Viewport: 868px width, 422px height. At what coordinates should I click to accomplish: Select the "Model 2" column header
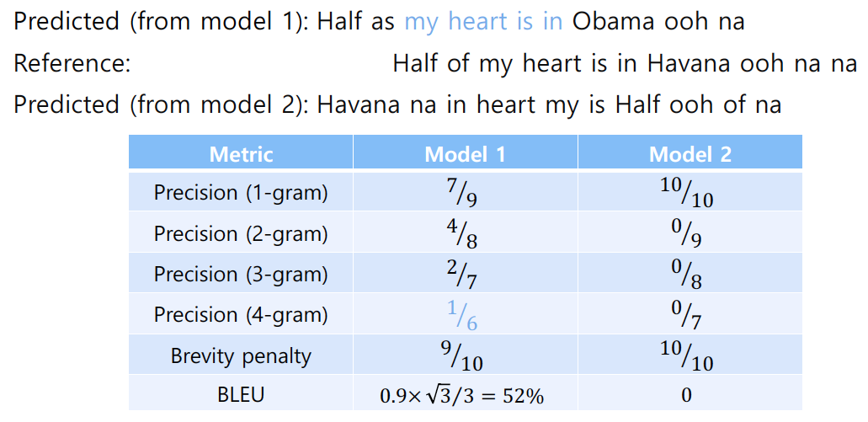click(690, 154)
